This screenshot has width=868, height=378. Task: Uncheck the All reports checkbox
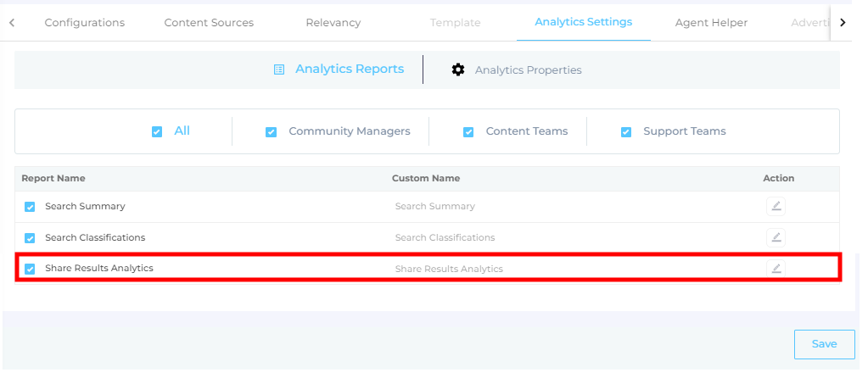[157, 131]
